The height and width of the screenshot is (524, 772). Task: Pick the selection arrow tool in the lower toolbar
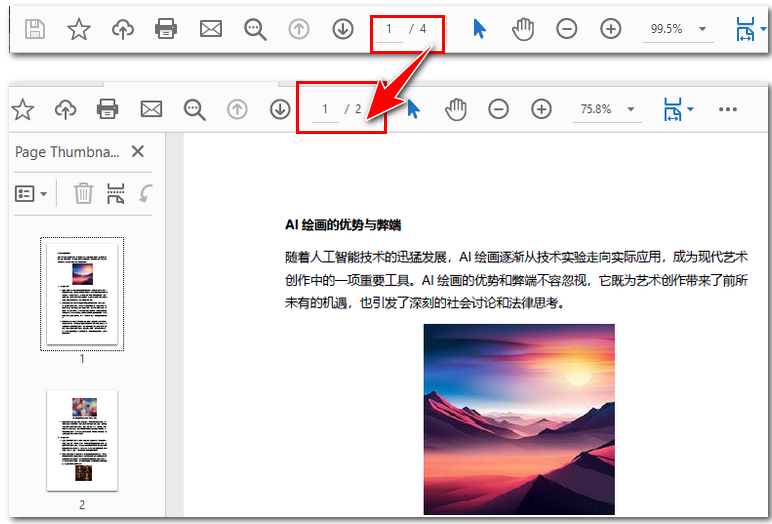[x=413, y=109]
